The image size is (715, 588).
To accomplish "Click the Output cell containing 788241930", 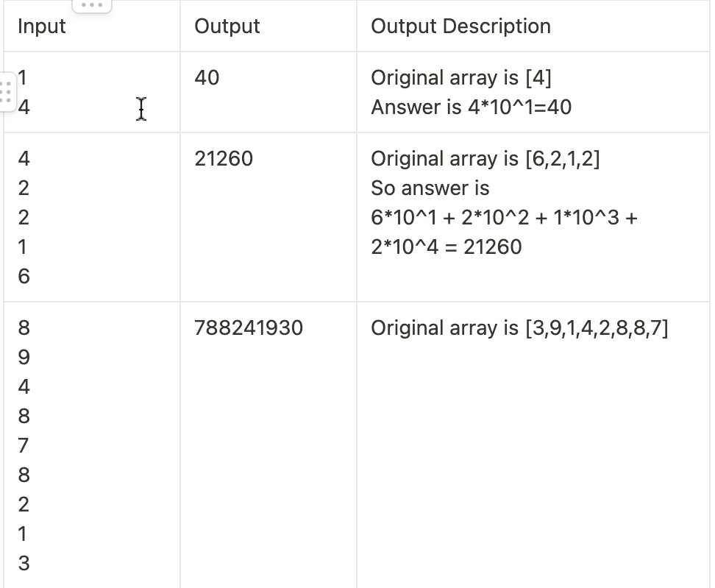I will [x=268, y=444].
